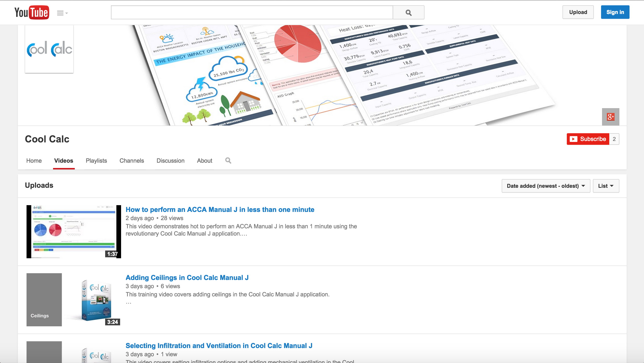This screenshot has height=363, width=644.
Task: Open the Playlists tab
Action: [x=96, y=161]
